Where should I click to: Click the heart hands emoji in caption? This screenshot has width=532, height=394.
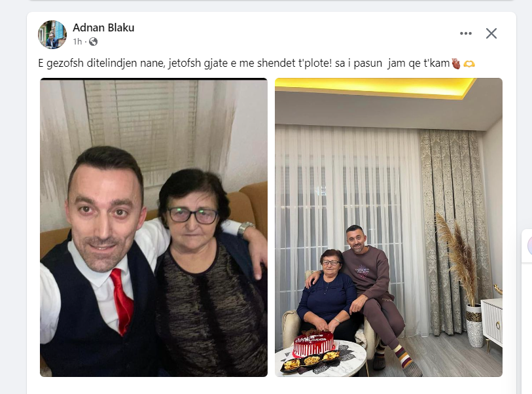[469, 63]
